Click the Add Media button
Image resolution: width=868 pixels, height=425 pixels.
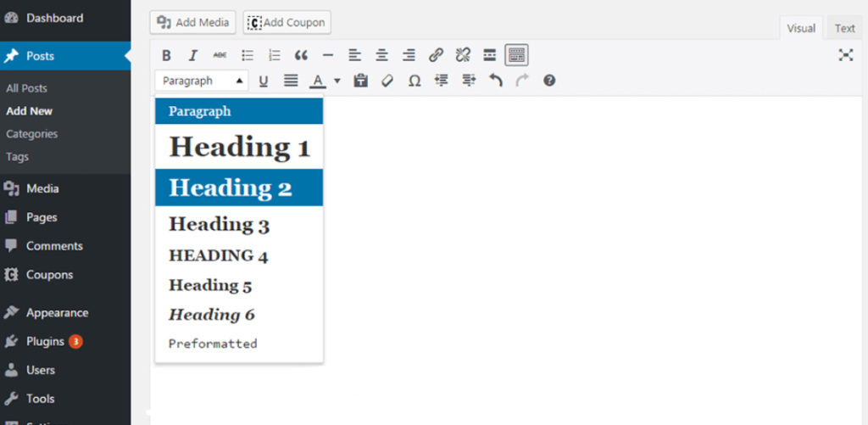coord(192,22)
